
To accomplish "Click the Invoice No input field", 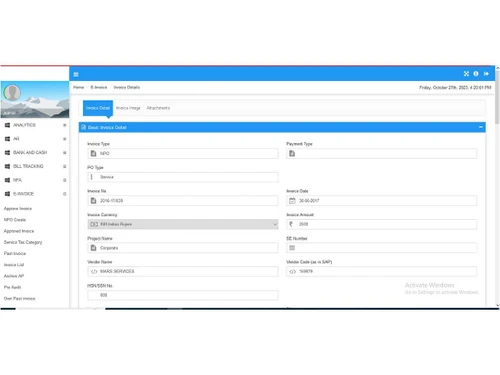I will click(183, 201).
